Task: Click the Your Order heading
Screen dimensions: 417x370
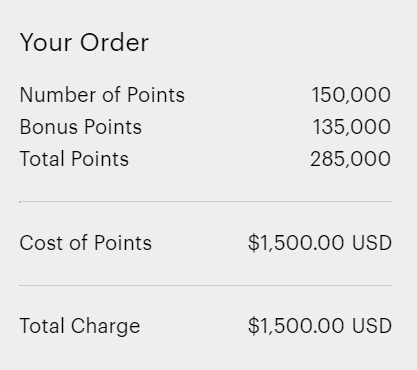Action: [x=84, y=42]
